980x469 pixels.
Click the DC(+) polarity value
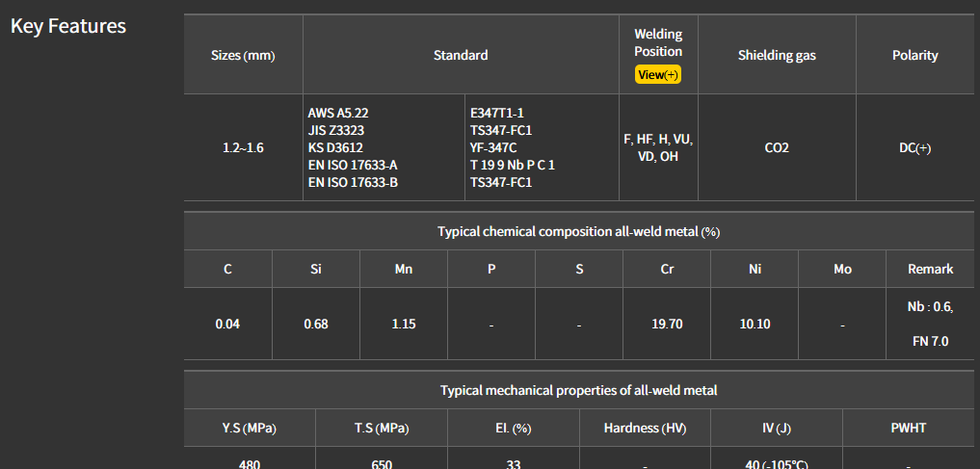point(914,148)
